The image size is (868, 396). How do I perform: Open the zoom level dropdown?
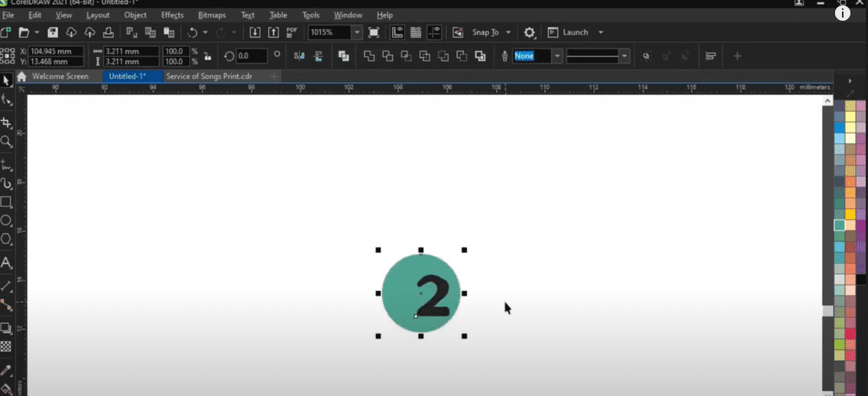(357, 32)
